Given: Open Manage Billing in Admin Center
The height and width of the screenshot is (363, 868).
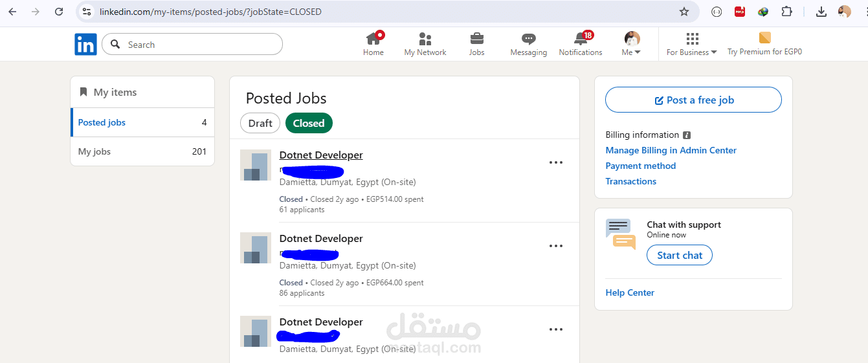Looking at the screenshot, I should [x=671, y=150].
